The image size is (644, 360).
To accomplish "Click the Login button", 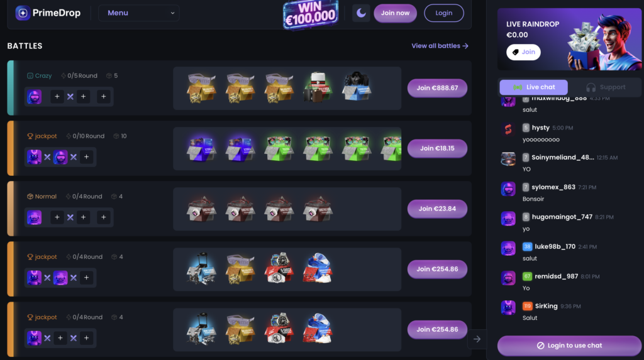I will click(444, 13).
